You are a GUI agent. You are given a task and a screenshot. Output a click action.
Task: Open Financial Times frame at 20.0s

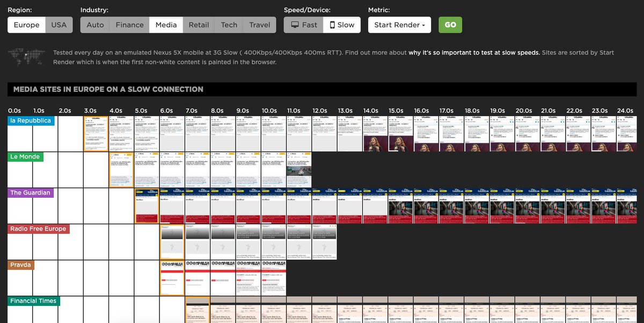click(528, 310)
